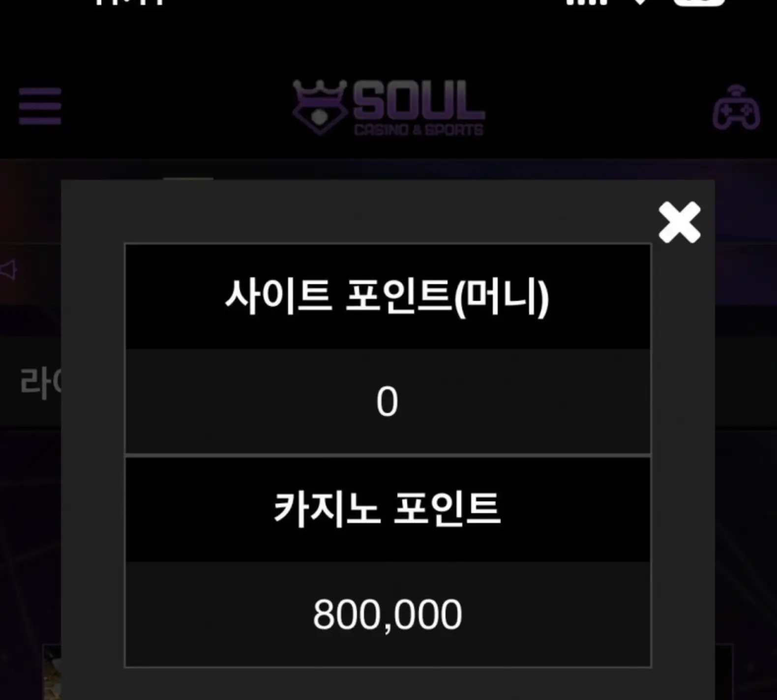Tap the Wi-Fi indicator in the status bar
The image size is (777, 700).
point(640,2)
